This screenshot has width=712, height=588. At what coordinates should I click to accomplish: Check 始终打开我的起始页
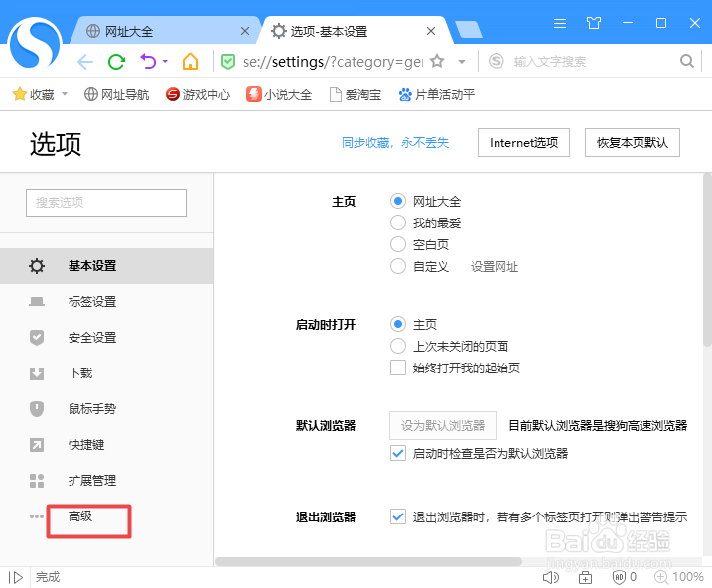(x=398, y=367)
